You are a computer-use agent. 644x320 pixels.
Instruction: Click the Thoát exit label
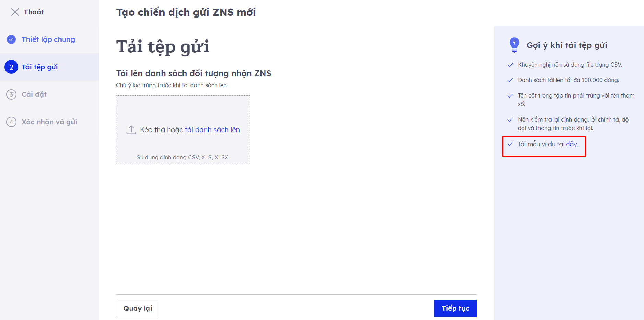pyautogui.click(x=34, y=12)
